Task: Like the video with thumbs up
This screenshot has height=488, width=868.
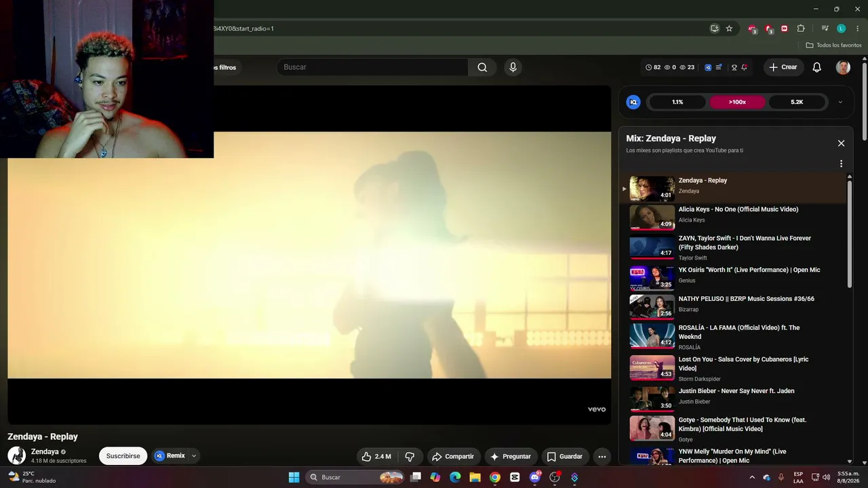Action: (376, 456)
